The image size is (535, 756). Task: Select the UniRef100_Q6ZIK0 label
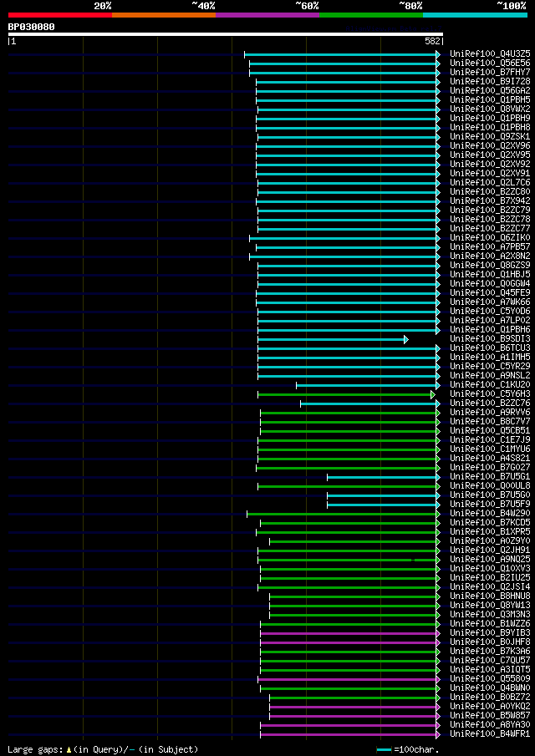point(490,238)
